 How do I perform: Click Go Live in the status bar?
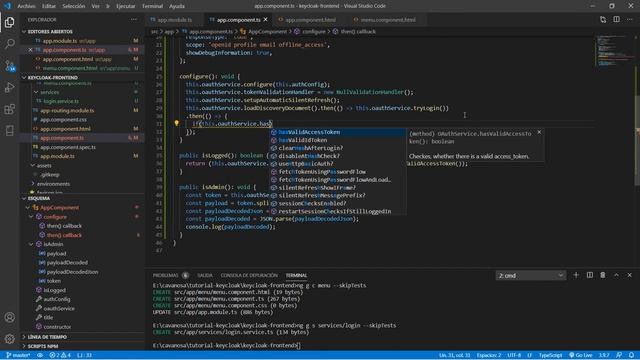pos(581,355)
